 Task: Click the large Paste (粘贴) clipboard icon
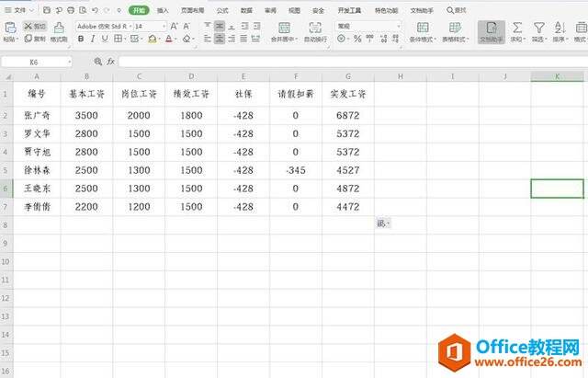10,28
